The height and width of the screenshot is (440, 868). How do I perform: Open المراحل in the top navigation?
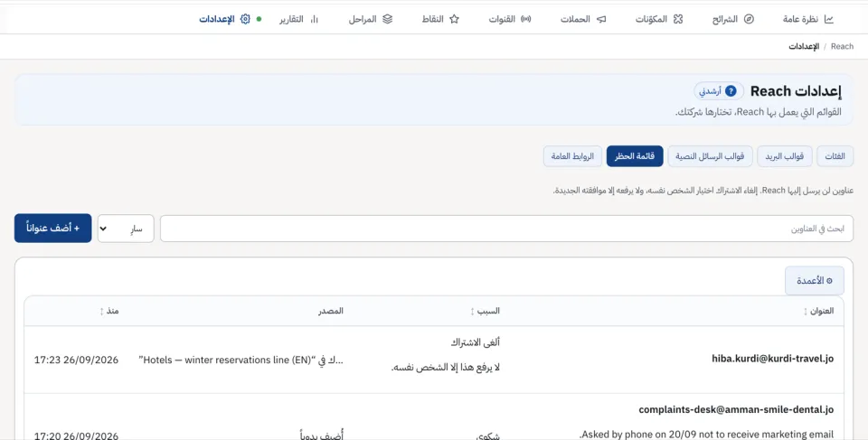point(371,19)
